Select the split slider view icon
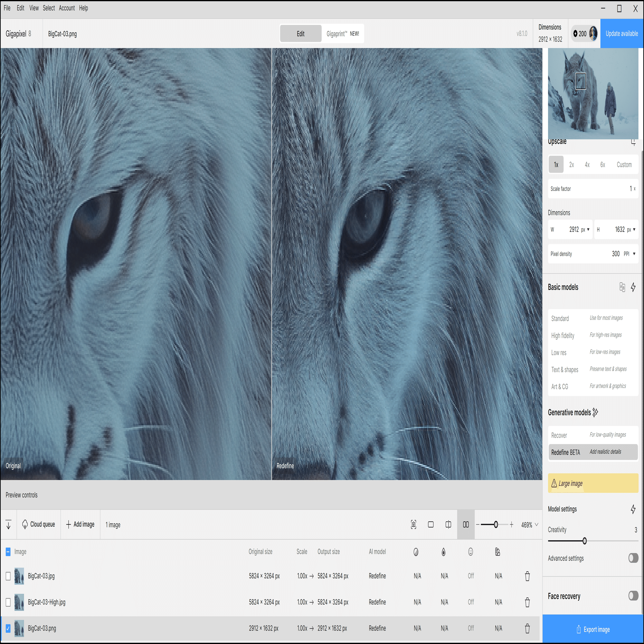This screenshot has height=644, width=644. tap(448, 525)
